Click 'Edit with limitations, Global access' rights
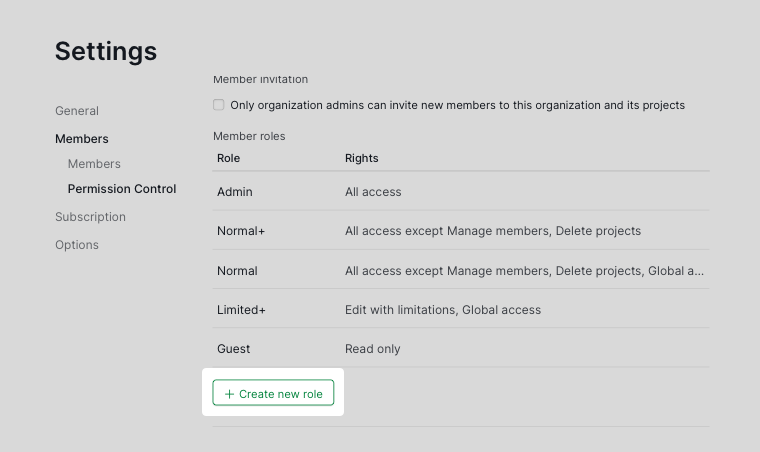760x452 pixels. coord(443,310)
